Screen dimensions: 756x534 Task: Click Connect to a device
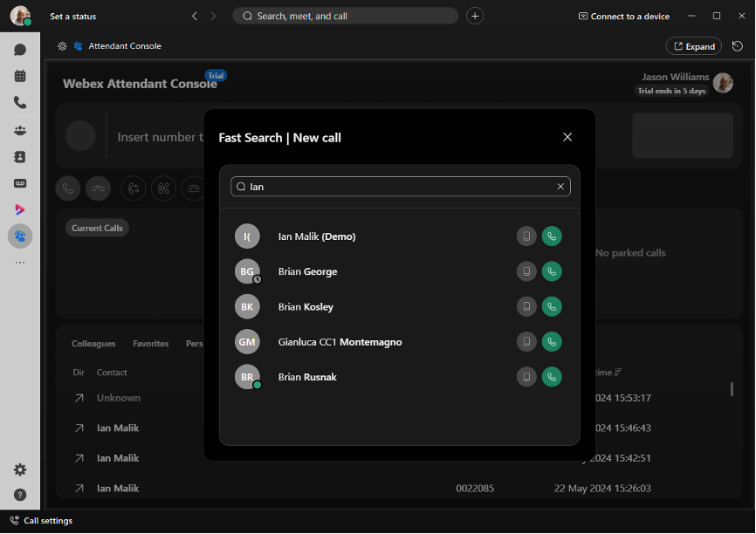[x=624, y=17]
